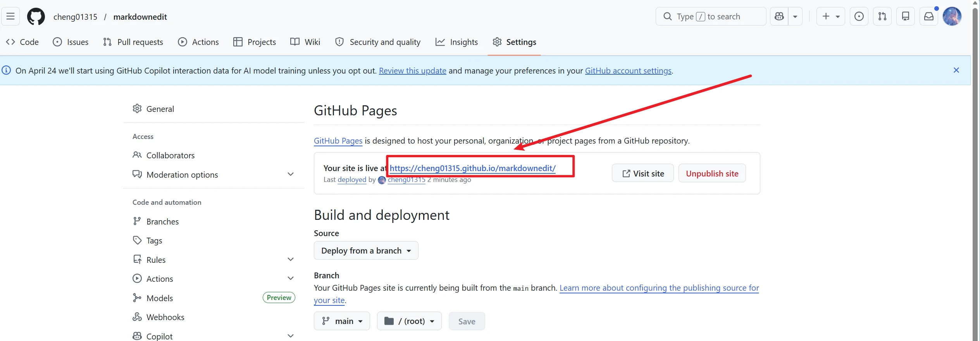Expand Moderation options section
The image size is (980, 341).
coord(290,175)
